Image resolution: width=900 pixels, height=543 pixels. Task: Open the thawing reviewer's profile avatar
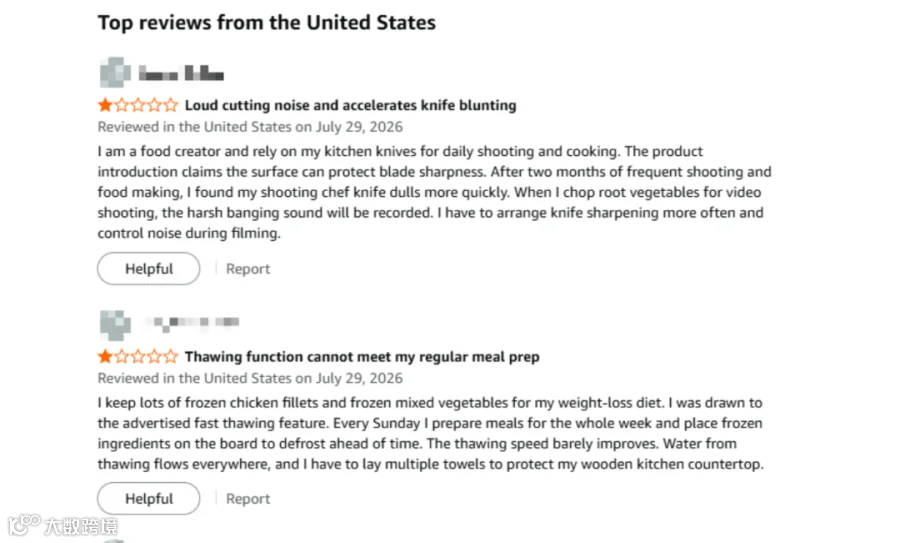point(115,324)
